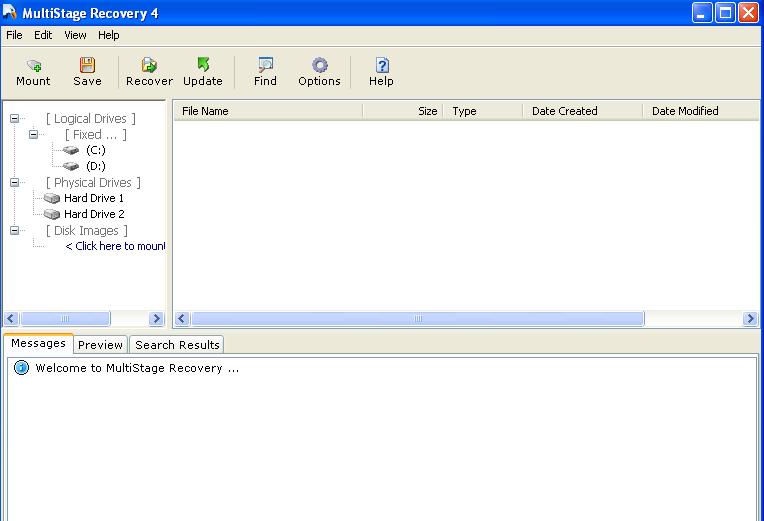This screenshot has height=521, width=764.
Task: Sort by Date Created column header
Action: (582, 111)
